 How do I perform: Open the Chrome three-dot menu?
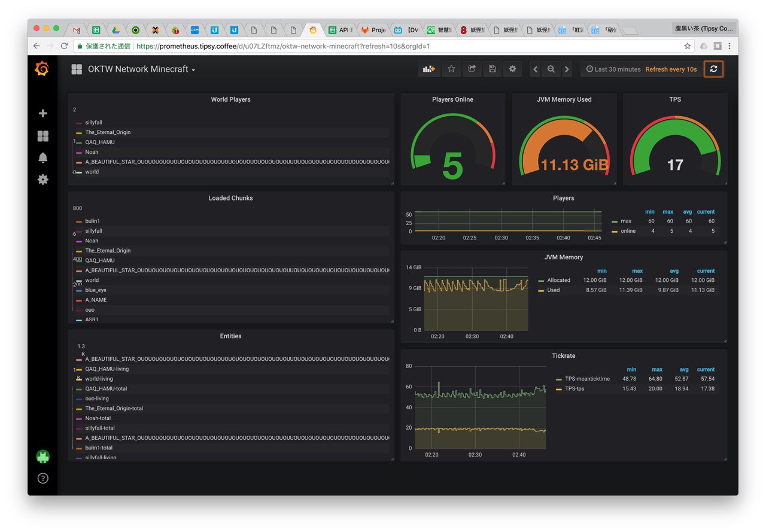(x=729, y=46)
